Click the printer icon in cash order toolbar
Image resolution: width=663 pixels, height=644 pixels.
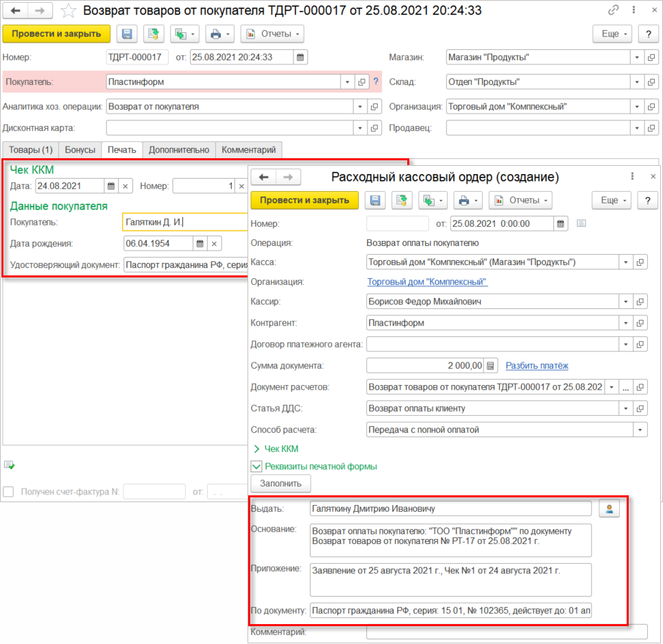tap(468, 200)
